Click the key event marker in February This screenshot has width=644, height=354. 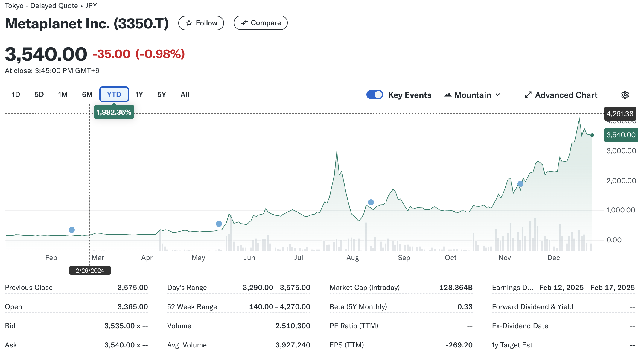click(x=72, y=230)
